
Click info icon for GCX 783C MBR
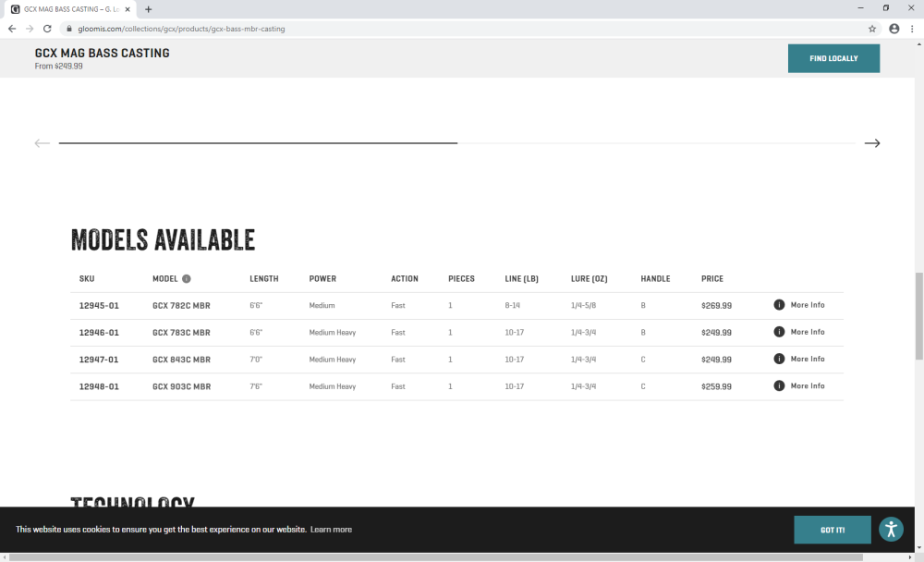click(779, 332)
